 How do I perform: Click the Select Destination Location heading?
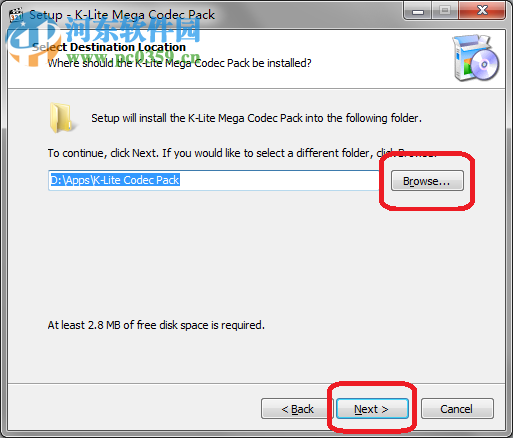109,47
